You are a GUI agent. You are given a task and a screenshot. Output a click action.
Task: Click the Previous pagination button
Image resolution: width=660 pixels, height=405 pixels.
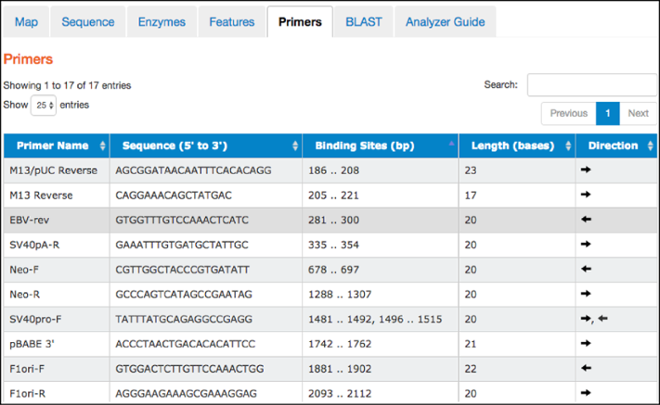568,113
